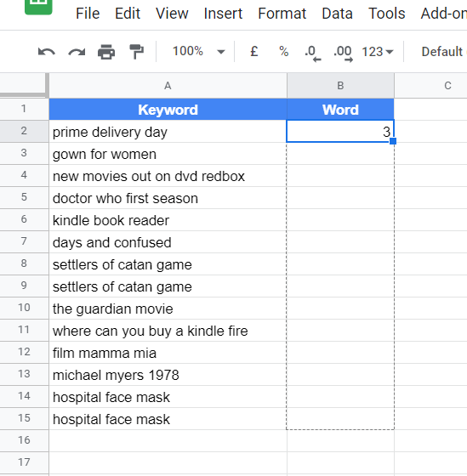Select row 10 header

pos(24,308)
